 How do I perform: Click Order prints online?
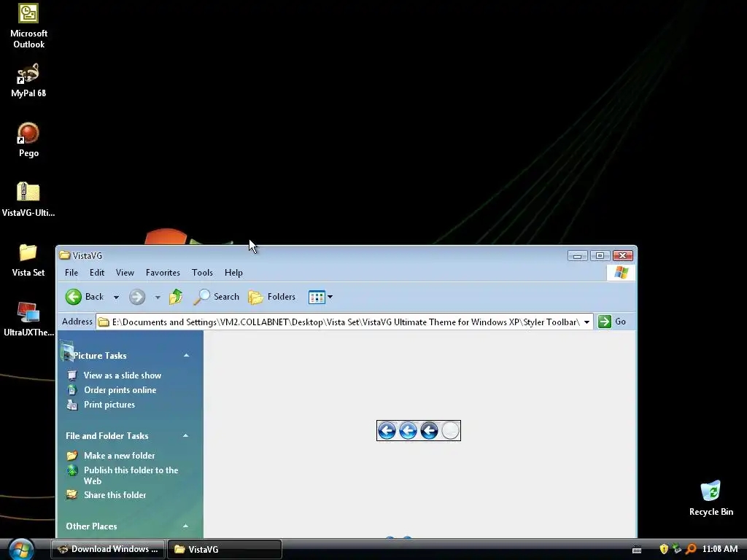120,390
